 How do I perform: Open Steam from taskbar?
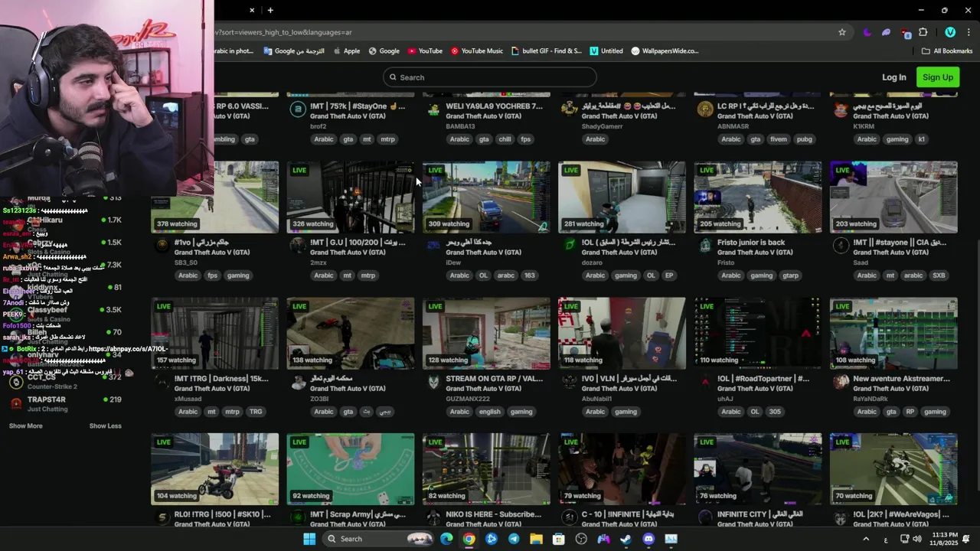pos(626,539)
